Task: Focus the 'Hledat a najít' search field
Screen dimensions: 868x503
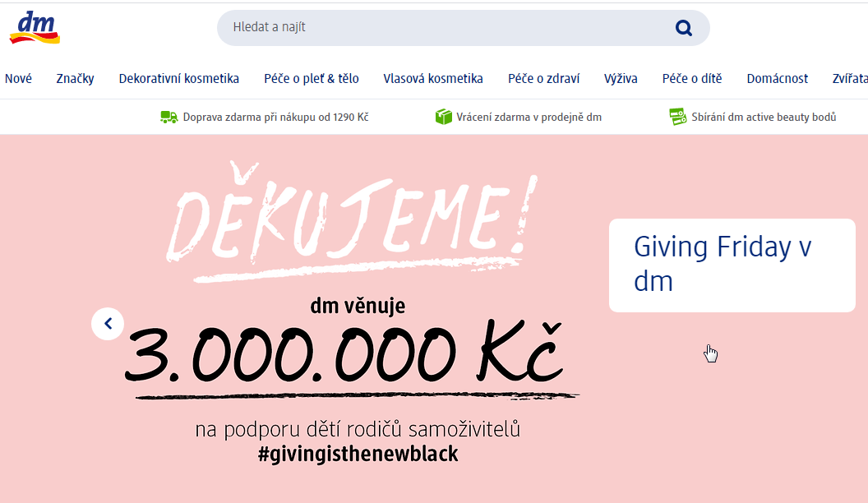Action: pos(443,28)
